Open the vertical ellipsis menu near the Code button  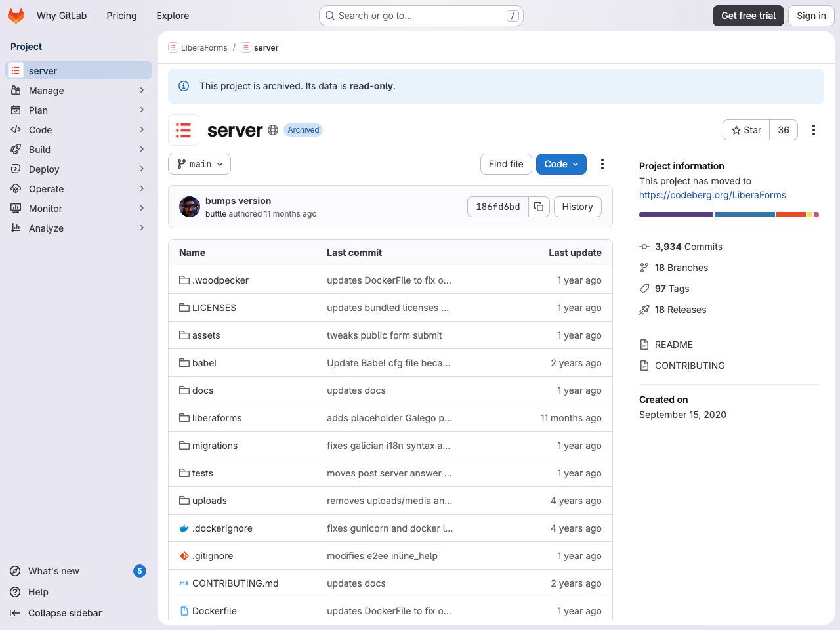pos(602,164)
